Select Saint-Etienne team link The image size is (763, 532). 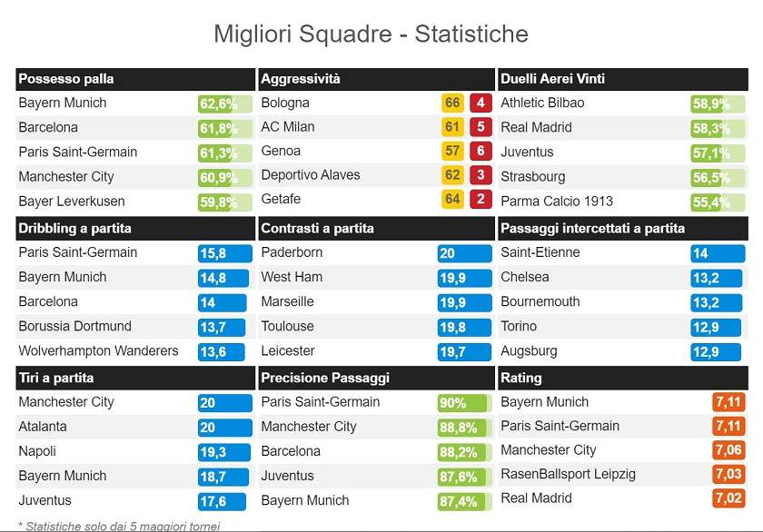pos(540,252)
